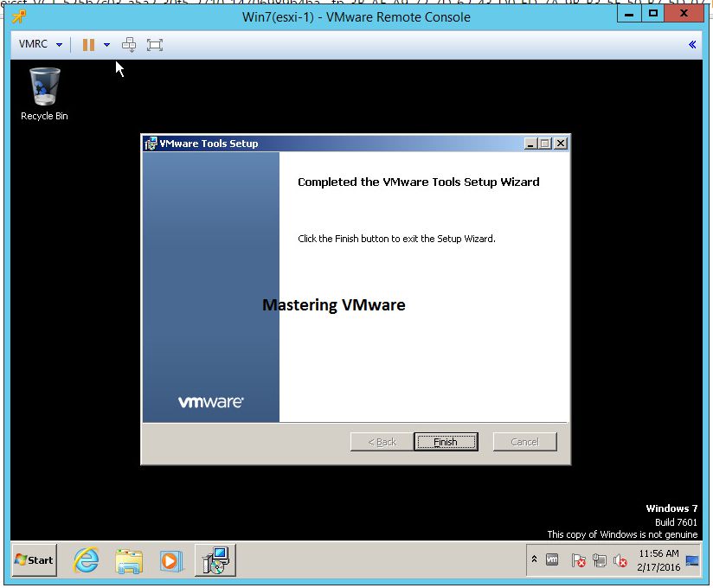Select the Recycle Bin desktop icon
The width and height of the screenshot is (713, 588).
coord(45,94)
